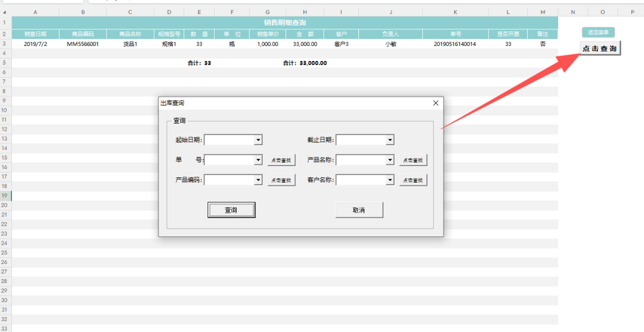Click the 返回菜单 button
This screenshot has height=332, width=644.
(598, 32)
